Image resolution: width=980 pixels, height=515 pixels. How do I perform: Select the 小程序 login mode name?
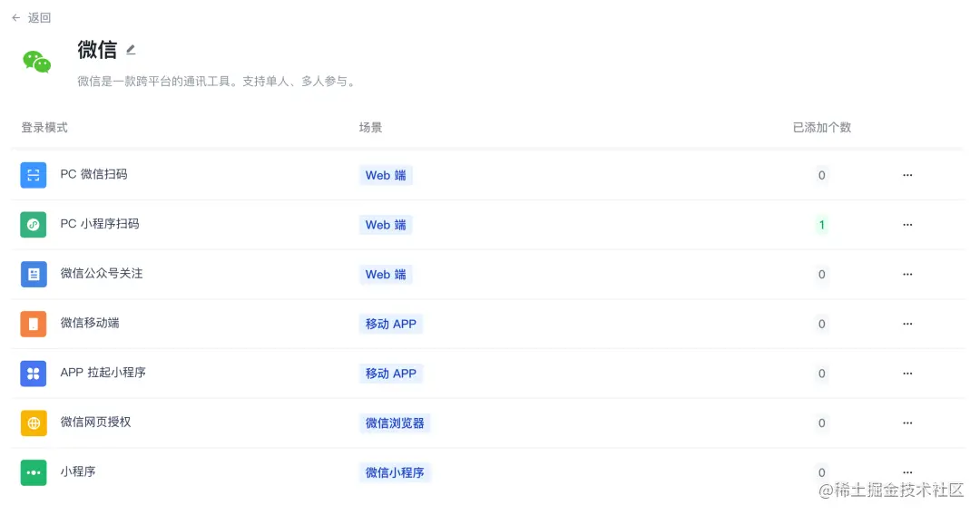pyautogui.click(x=78, y=471)
